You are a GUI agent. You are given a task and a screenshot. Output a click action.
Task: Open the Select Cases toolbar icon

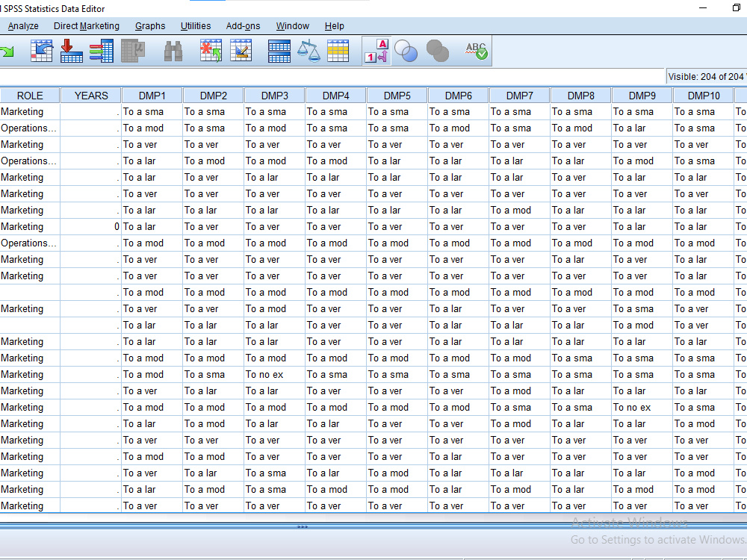pyautogui.click(x=338, y=52)
